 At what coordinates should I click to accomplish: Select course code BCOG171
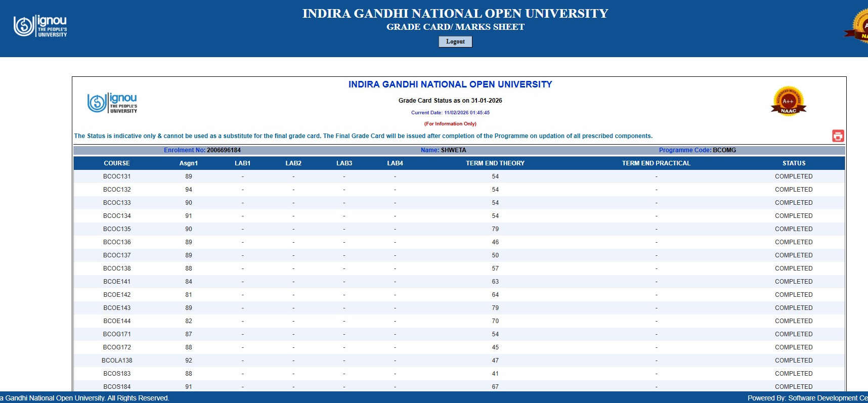(x=117, y=334)
